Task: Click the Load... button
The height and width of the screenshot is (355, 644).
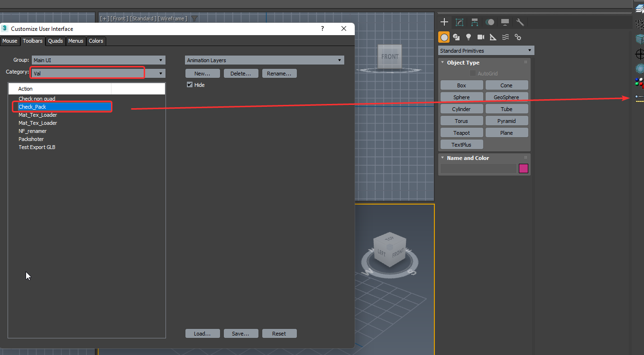Action: [x=202, y=334]
